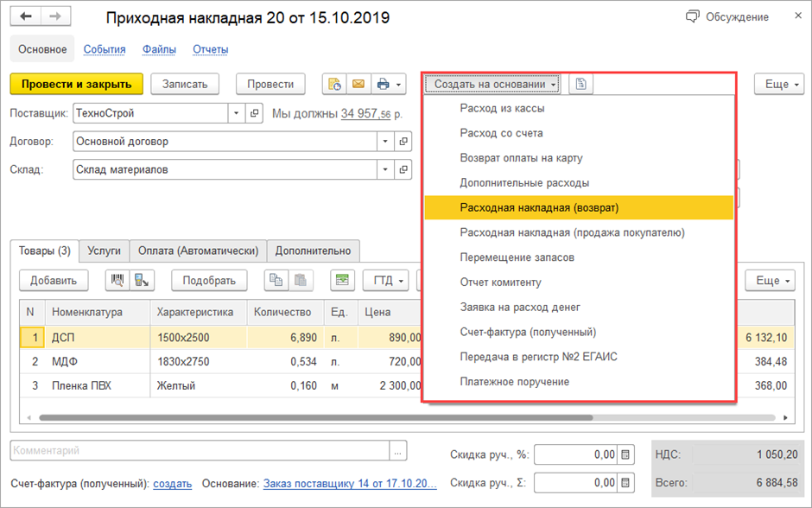Select the Товары (3) tab

(45, 251)
